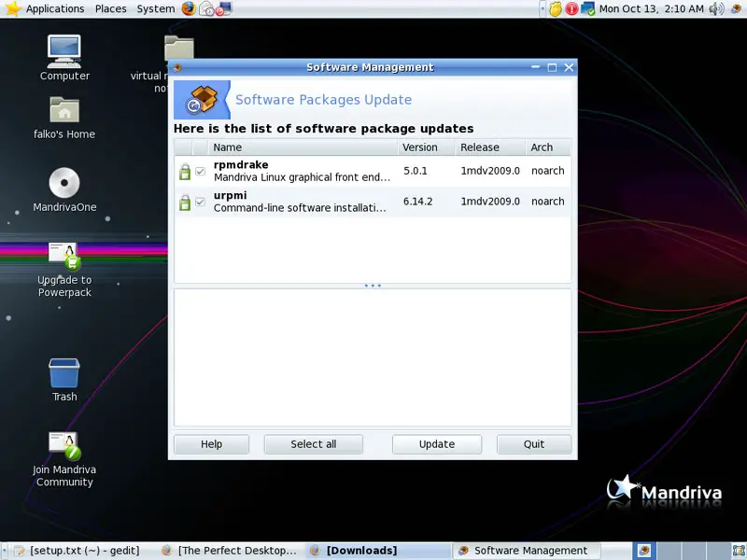Switch to The Perfect Desktop taskbar item
This screenshot has width=747, height=560.
tap(229, 551)
